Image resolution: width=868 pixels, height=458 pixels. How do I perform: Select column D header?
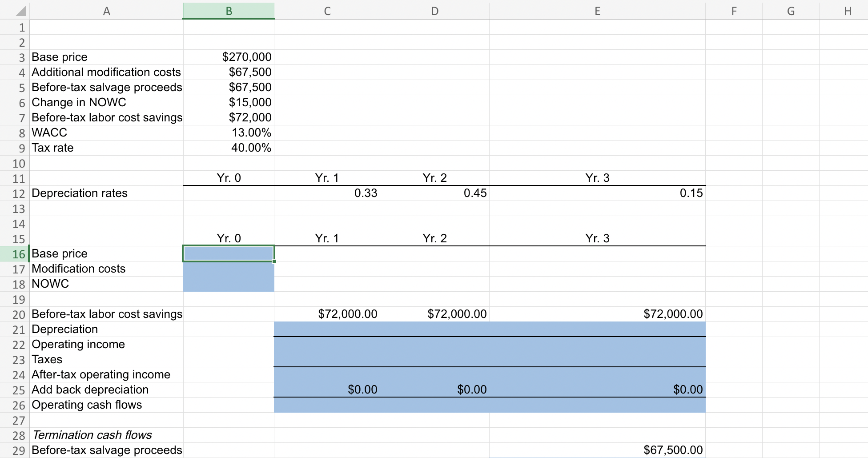[435, 11]
